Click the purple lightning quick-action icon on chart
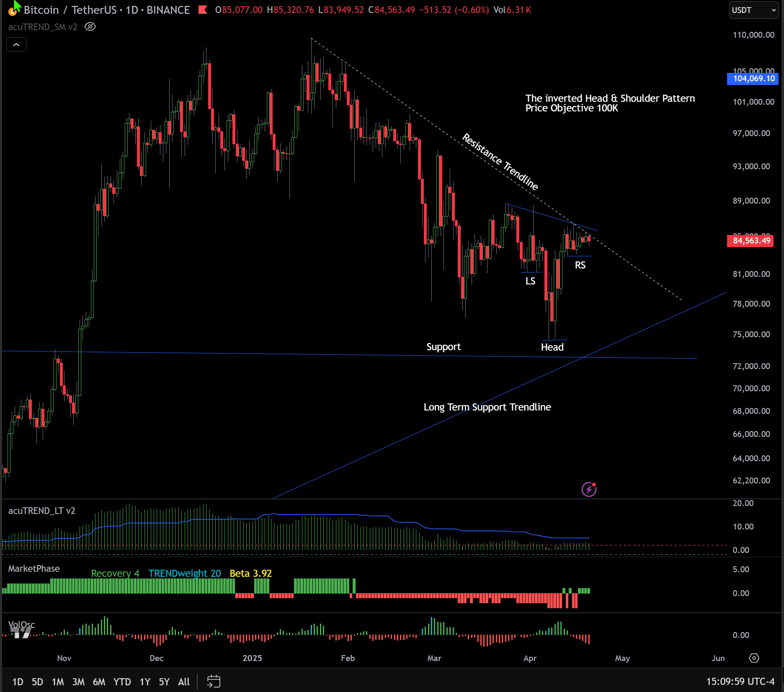 tap(589, 489)
